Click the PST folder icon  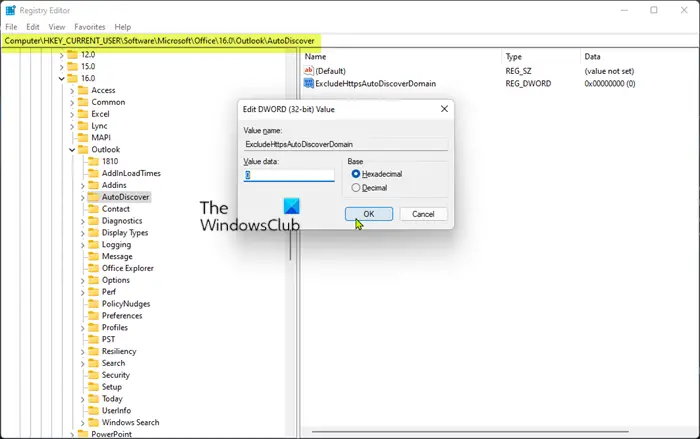93,339
